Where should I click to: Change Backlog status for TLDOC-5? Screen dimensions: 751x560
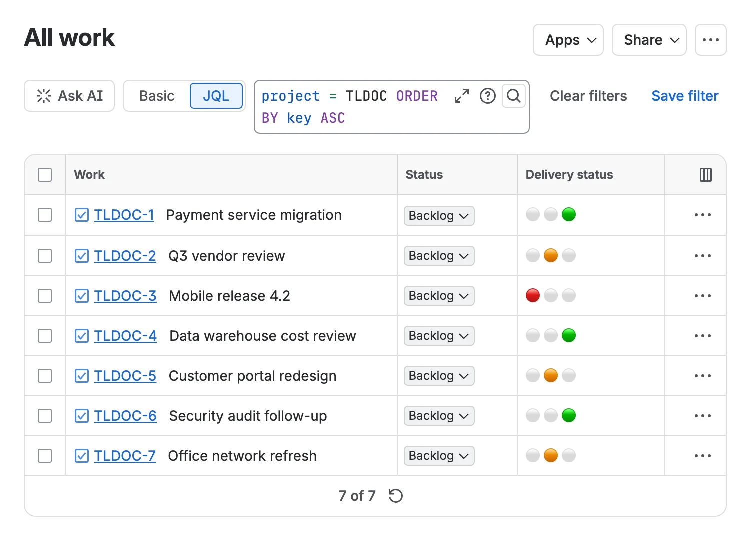coord(439,376)
